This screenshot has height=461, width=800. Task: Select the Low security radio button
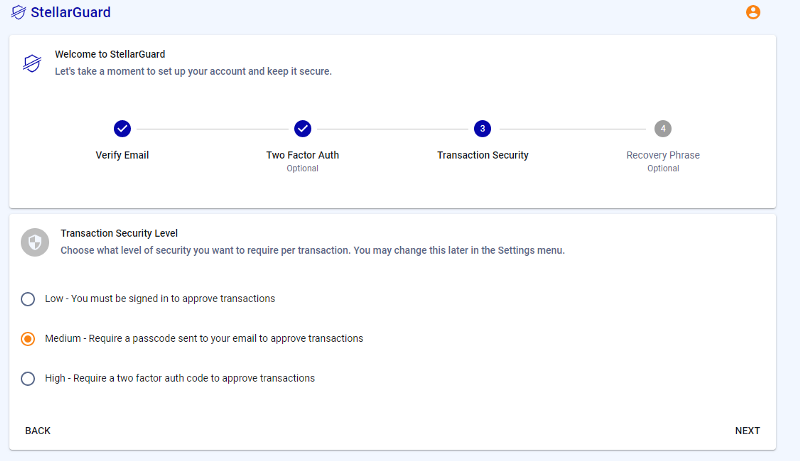28,299
